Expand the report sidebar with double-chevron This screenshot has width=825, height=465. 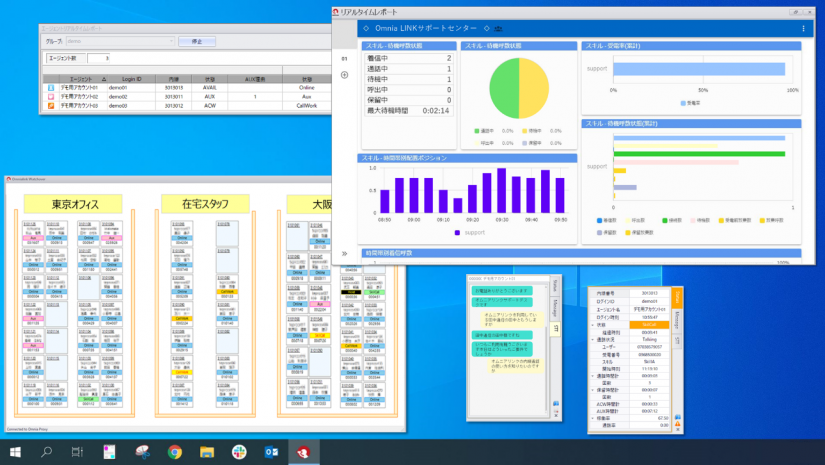[x=345, y=254]
